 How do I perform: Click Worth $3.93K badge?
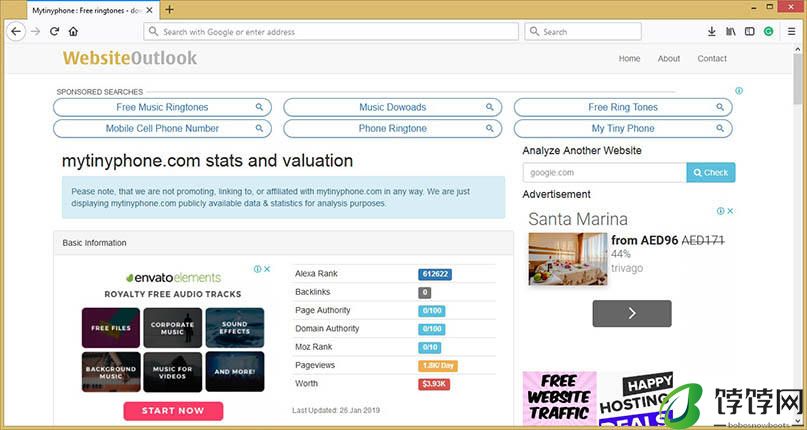(434, 384)
